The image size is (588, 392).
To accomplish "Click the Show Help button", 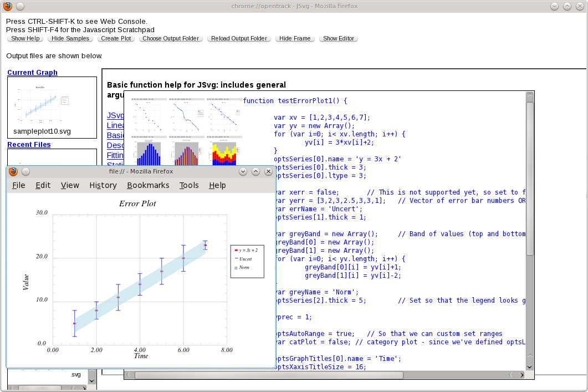I will click(25, 39).
